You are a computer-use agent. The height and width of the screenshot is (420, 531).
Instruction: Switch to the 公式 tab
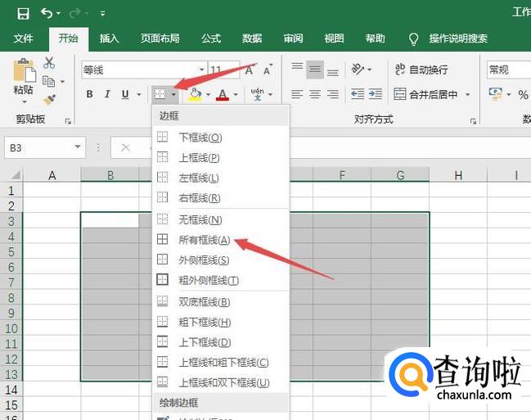point(211,38)
